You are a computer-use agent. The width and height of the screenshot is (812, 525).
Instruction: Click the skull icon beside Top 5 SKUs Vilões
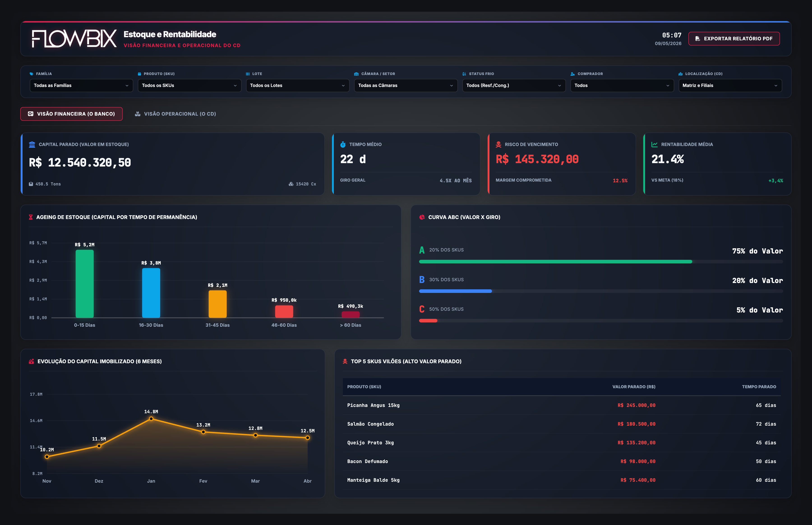point(345,361)
